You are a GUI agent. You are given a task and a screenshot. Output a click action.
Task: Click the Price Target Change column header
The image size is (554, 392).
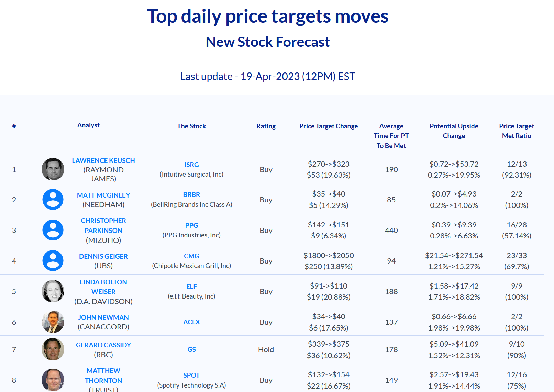tap(329, 126)
